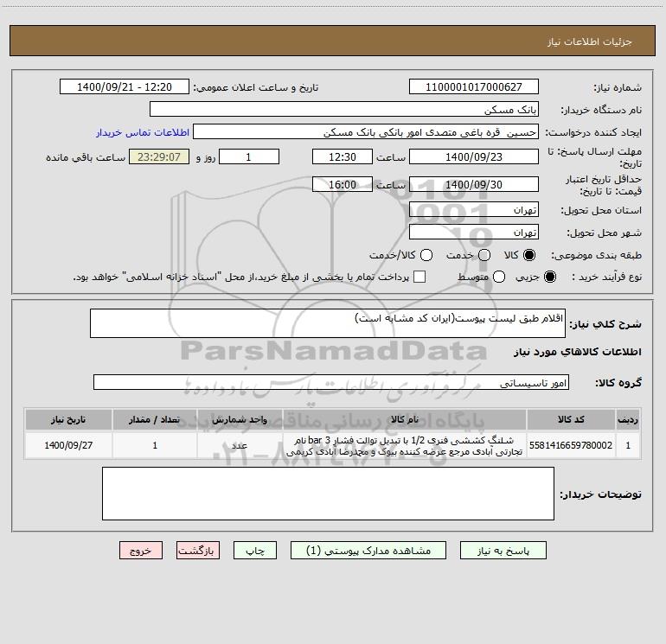
Task: Click the product name cell شلنگ کششی فنری
Action: tap(405, 445)
